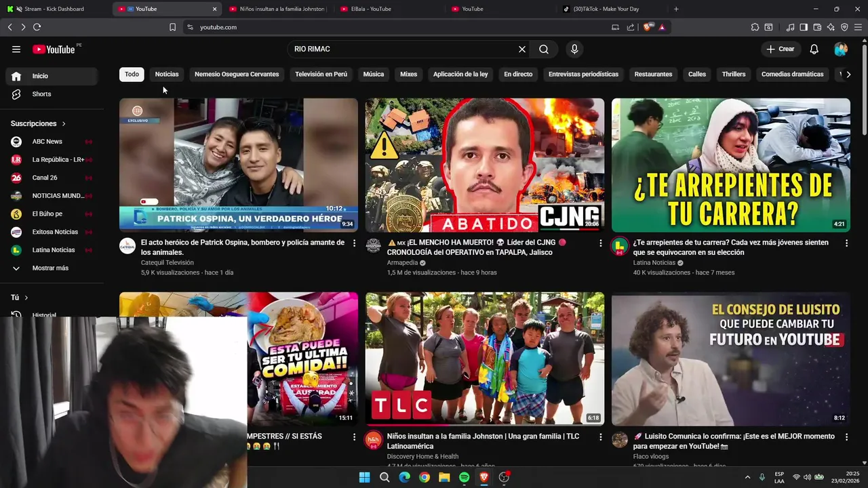Select the Thrillers chip
Screen dimensions: 868x488
coord(734,75)
